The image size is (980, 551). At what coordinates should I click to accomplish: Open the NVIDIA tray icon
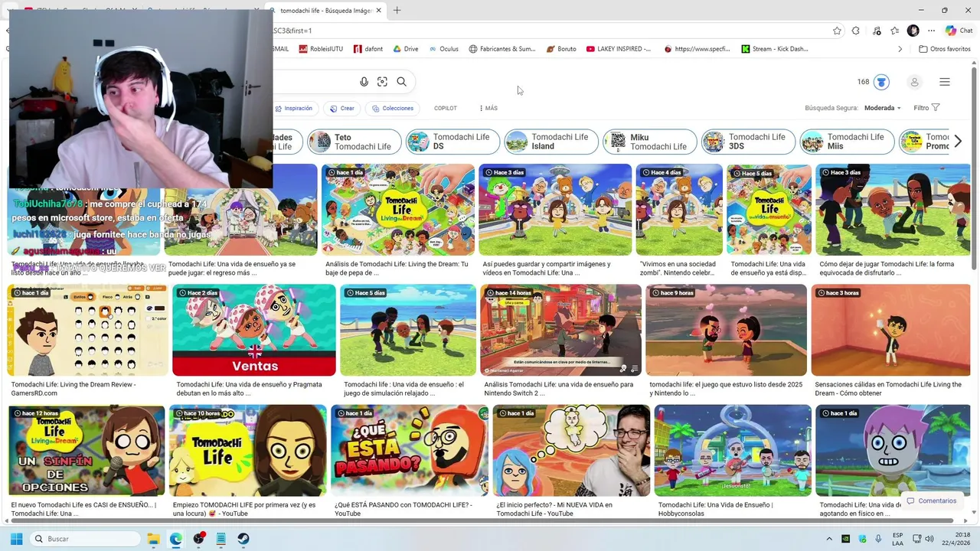[x=846, y=539]
